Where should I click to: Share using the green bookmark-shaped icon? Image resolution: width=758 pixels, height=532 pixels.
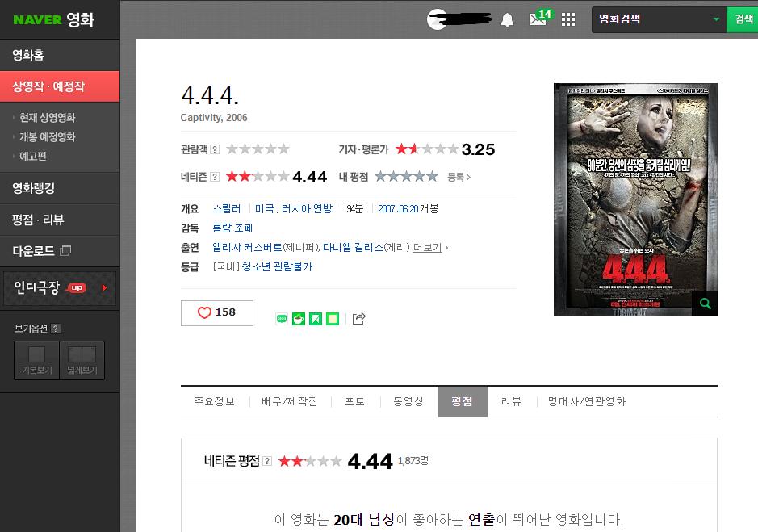point(315,319)
